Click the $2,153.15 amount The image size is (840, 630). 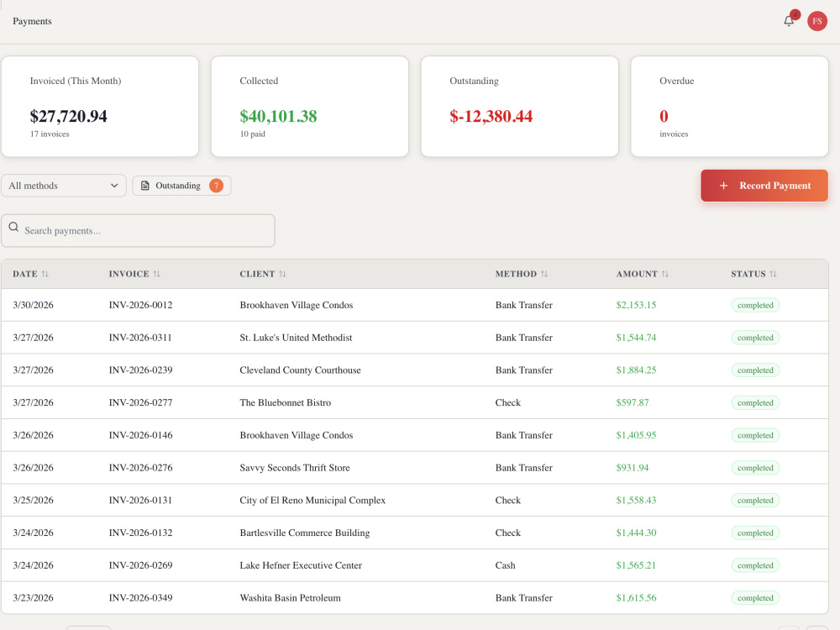coord(636,305)
